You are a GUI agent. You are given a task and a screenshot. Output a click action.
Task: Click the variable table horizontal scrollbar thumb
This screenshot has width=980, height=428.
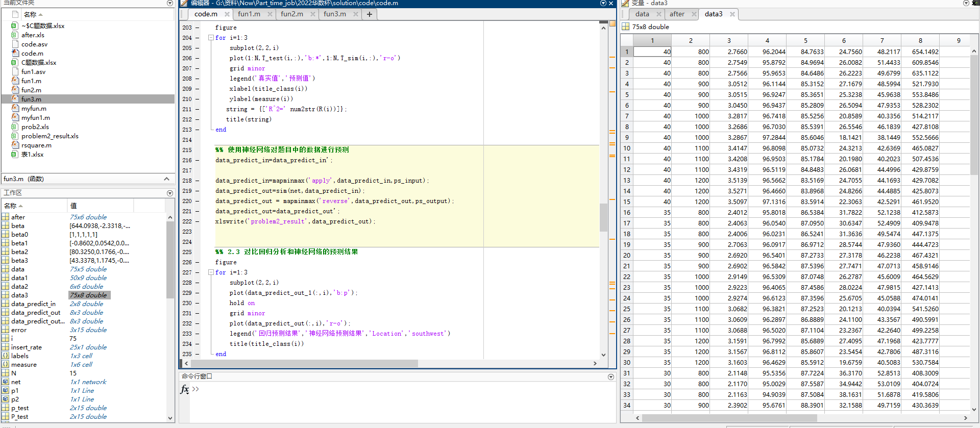click(729, 418)
